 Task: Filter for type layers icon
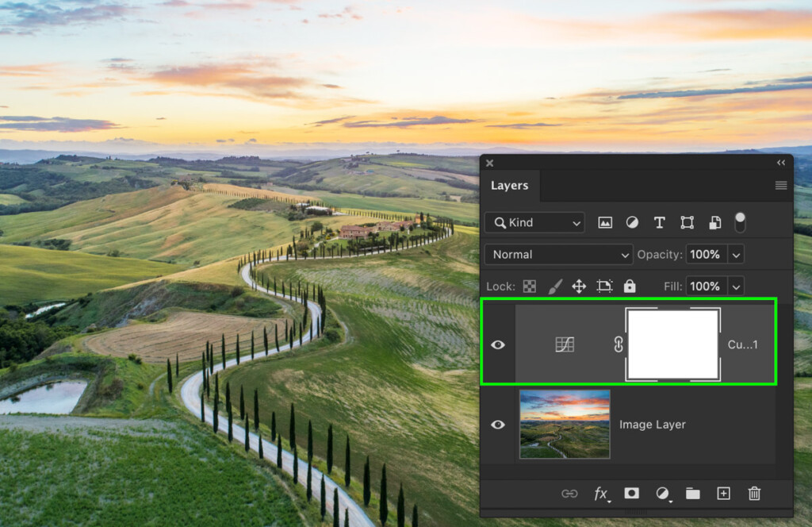pos(659,223)
